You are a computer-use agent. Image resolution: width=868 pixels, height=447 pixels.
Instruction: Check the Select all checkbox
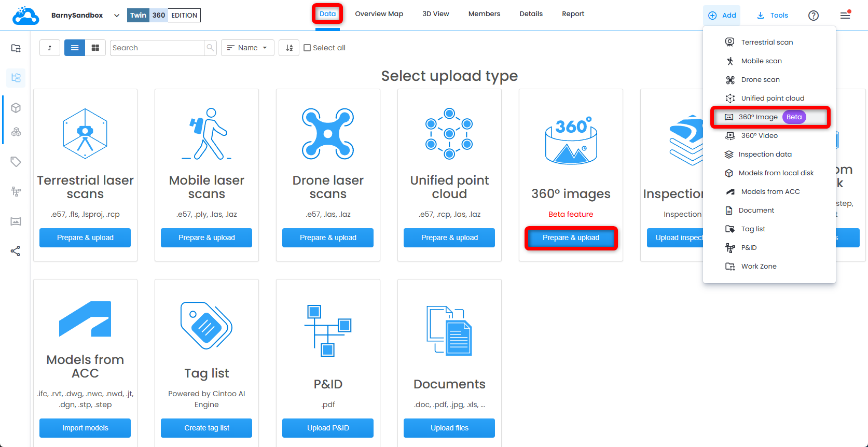307,48
